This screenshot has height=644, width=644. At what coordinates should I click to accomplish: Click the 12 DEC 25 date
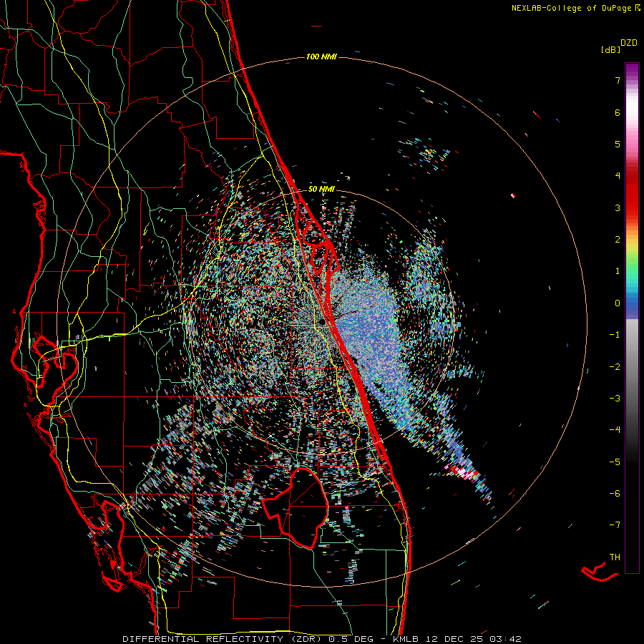[454, 639]
